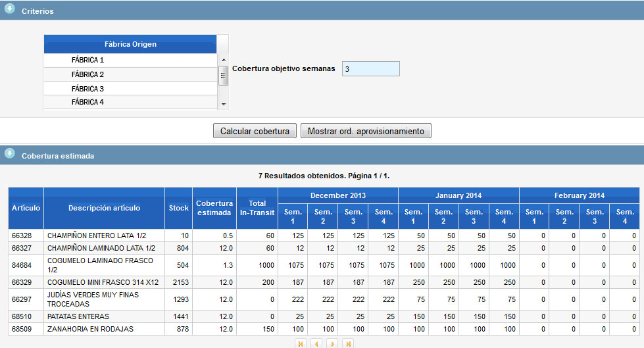
Task: Click JUDÍAS VERDES MUY FINAS TROCEADAS description
Action: 93,299
